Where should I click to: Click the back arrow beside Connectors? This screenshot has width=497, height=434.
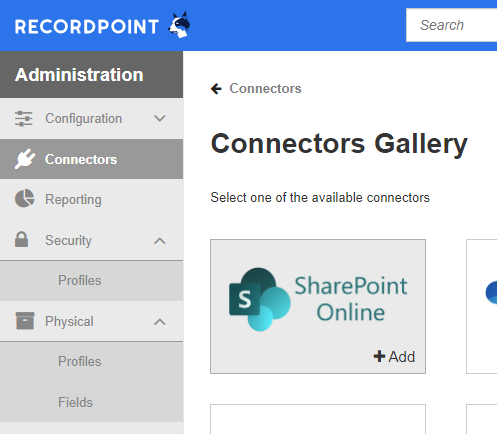click(x=216, y=89)
